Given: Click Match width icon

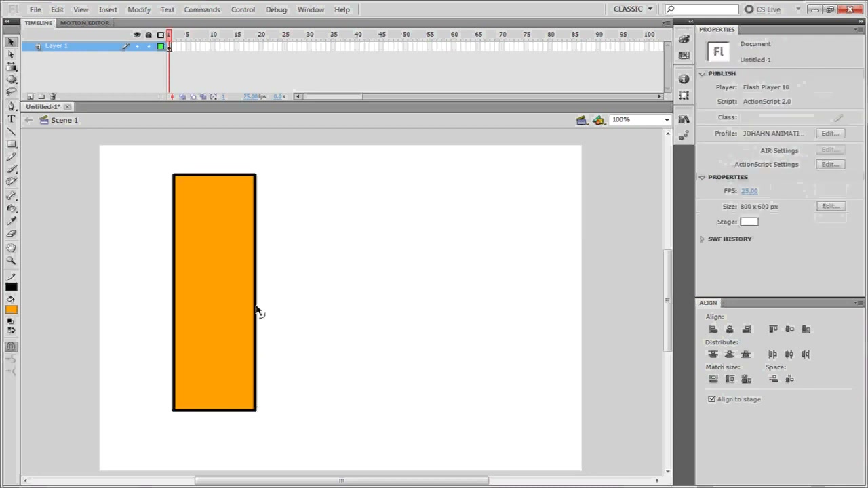Looking at the screenshot, I should pos(713,379).
